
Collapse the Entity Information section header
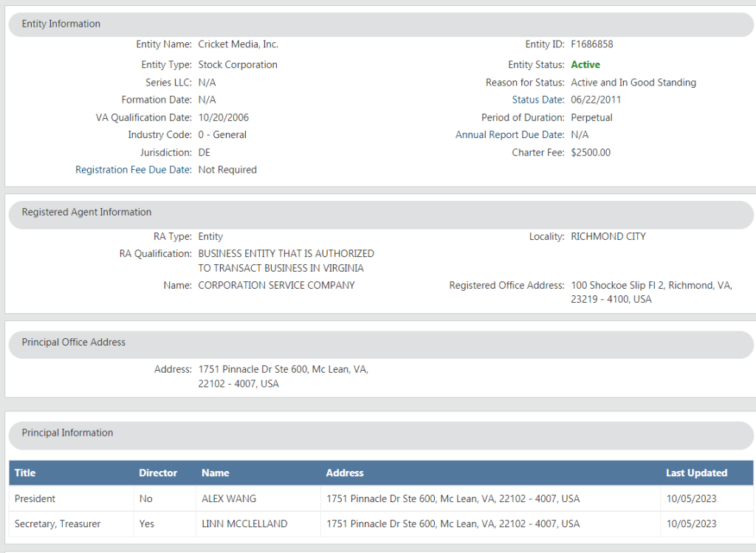[61, 24]
